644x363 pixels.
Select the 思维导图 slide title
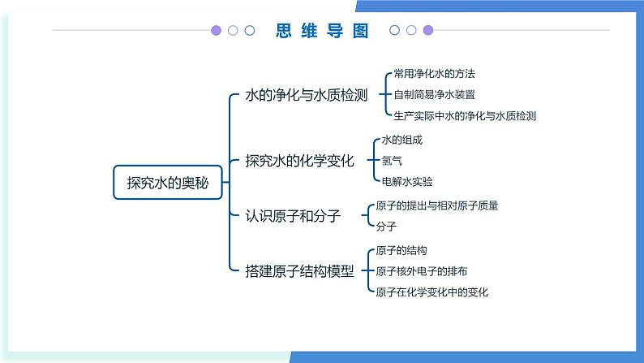point(322,31)
